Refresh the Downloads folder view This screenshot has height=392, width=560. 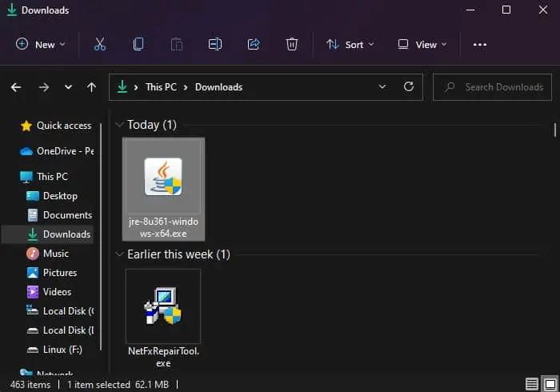pos(409,86)
